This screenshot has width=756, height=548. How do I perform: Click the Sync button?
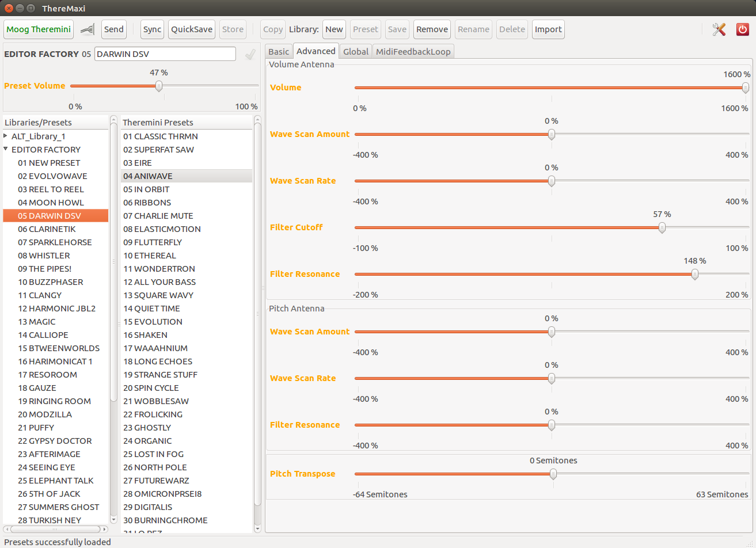[152, 29]
